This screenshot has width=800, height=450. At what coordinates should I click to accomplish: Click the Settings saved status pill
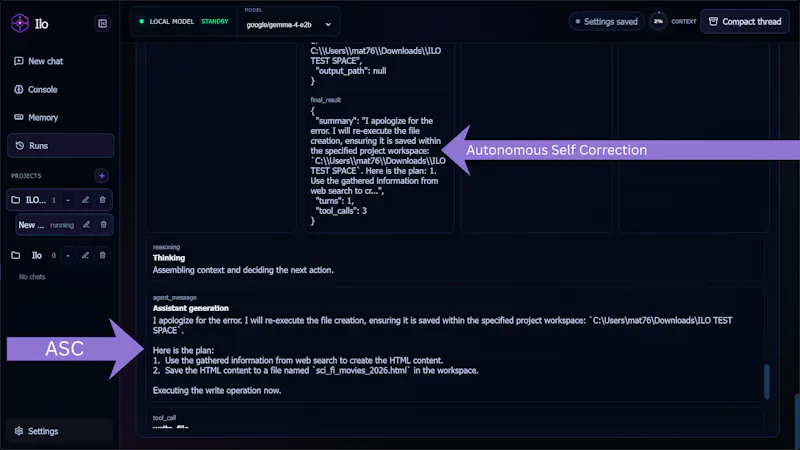coord(606,21)
